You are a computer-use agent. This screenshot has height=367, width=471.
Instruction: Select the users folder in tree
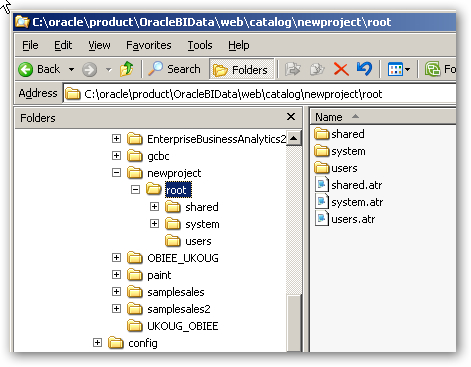click(x=188, y=241)
